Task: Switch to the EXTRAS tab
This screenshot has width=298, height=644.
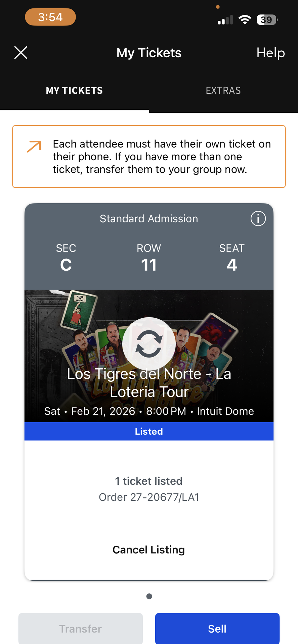Action: point(223,91)
